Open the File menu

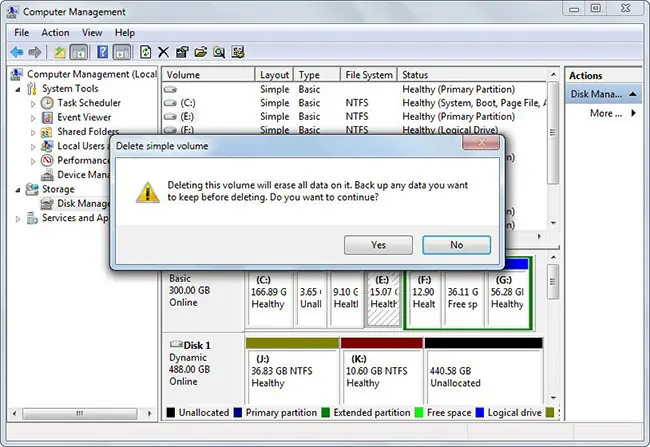point(22,33)
